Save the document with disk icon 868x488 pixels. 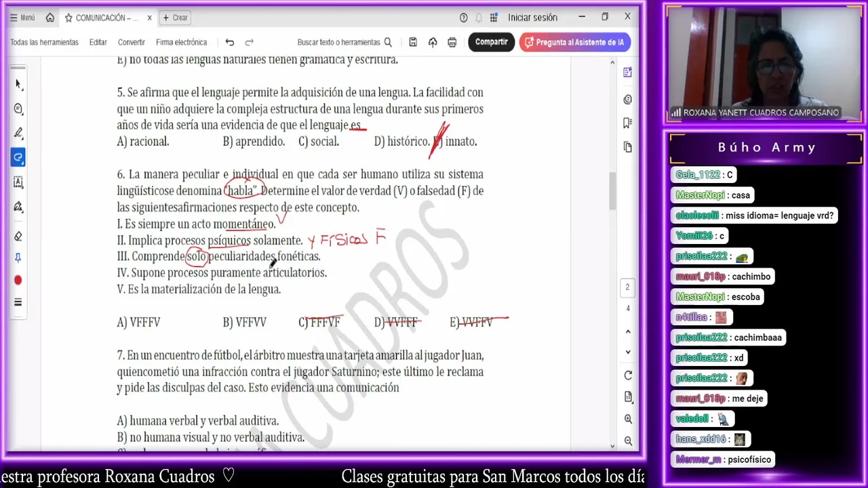point(413,42)
